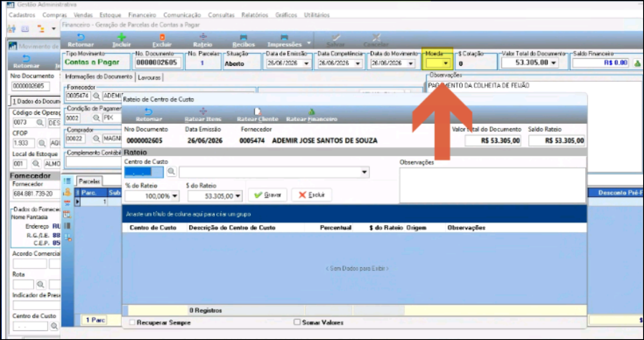Click the Rateio icon in Financeiro toolbar
Image resolution: width=644 pixels, height=340 pixels.
click(203, 37)
